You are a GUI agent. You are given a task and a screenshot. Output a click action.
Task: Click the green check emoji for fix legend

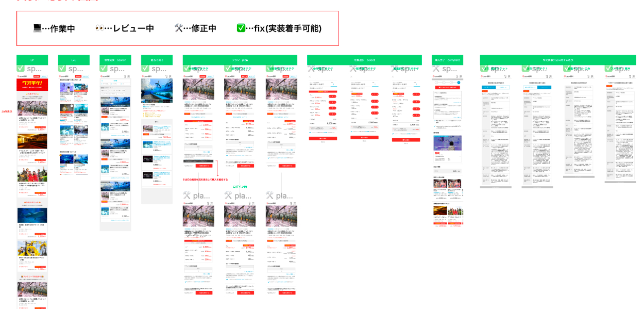tap(241, 28)
